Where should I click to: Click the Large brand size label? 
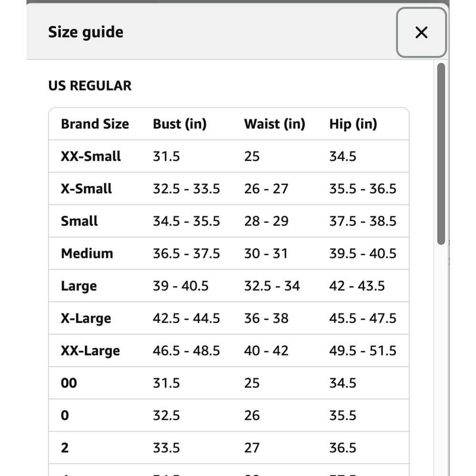(79, 286)
